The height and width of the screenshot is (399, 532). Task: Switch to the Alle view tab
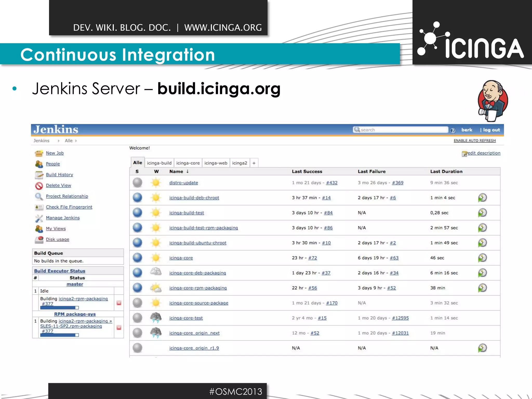[137, 163]
